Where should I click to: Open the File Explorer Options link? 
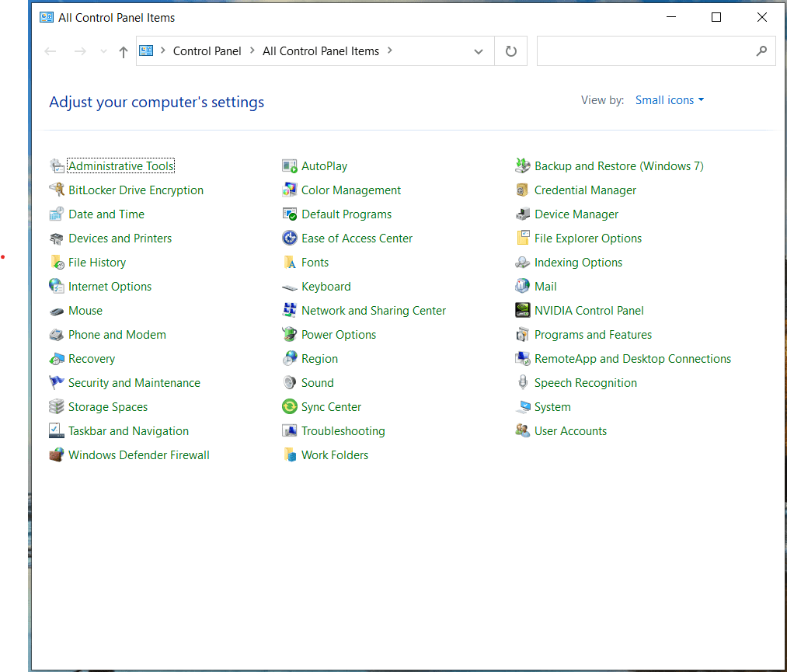[x=588, y=239]
